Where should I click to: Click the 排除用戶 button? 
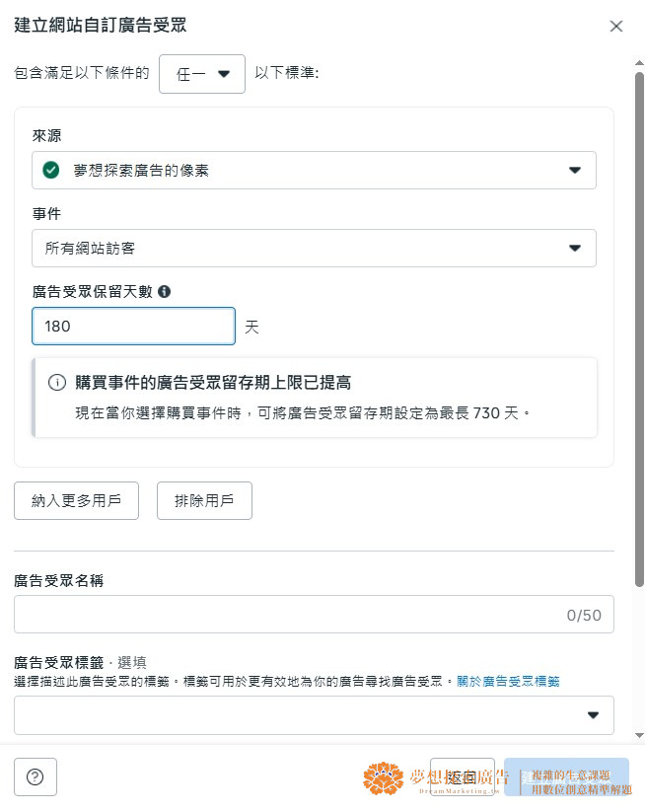point(204,501)
